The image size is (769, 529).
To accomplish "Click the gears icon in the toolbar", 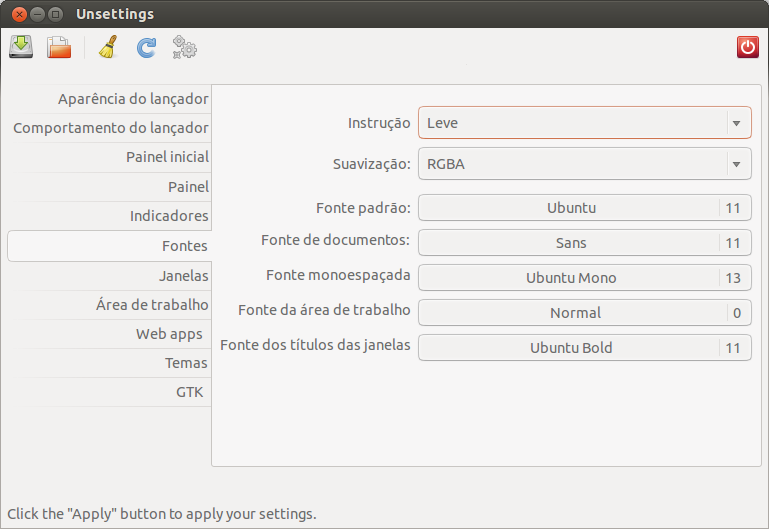I will (184, 47).
